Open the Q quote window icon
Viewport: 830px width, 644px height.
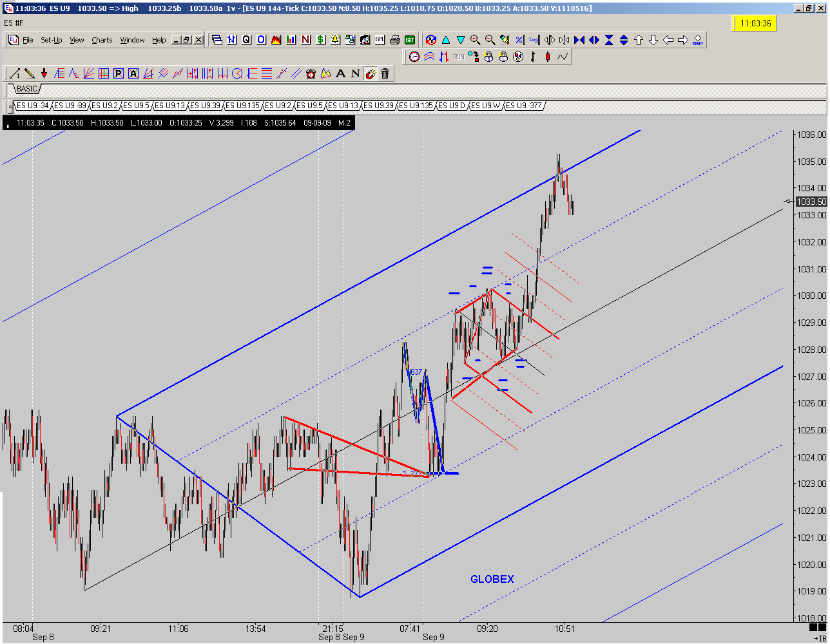click(246, 40)
